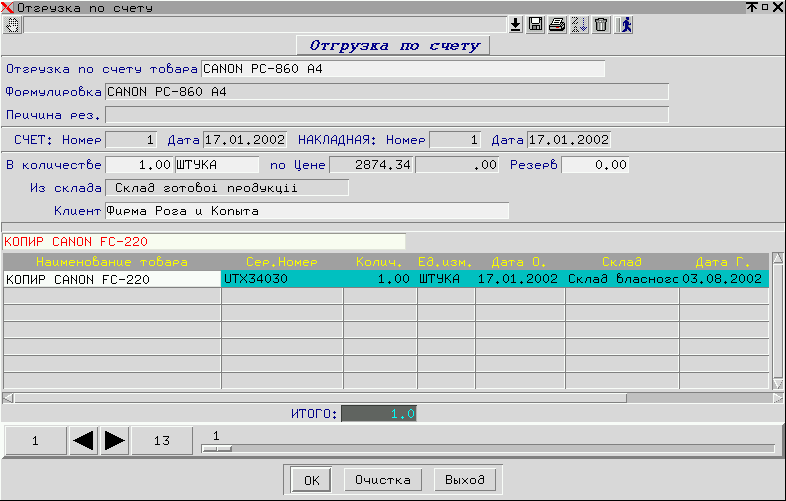786x501 pixels.
Task: Click the horizontal table scrollbar
Action: 320,398
